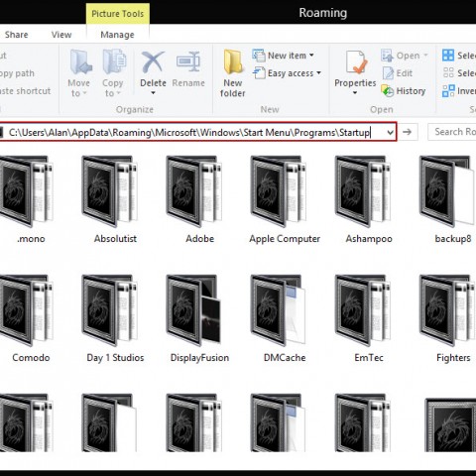Viewport: 476px width, 476px height.
Task: Switch to the View tab
Action: point(61,35)
